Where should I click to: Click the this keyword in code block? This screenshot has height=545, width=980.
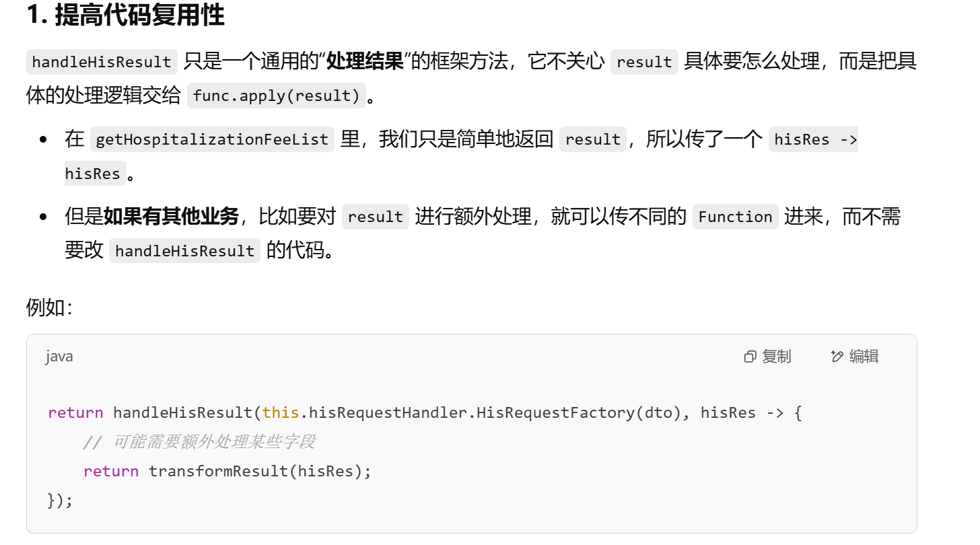pyautogui.click(x=280, y=412)
